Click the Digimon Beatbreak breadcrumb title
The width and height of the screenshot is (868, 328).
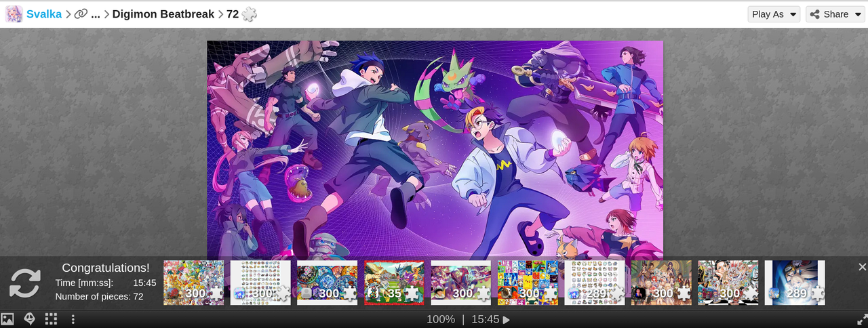point(163,14)
